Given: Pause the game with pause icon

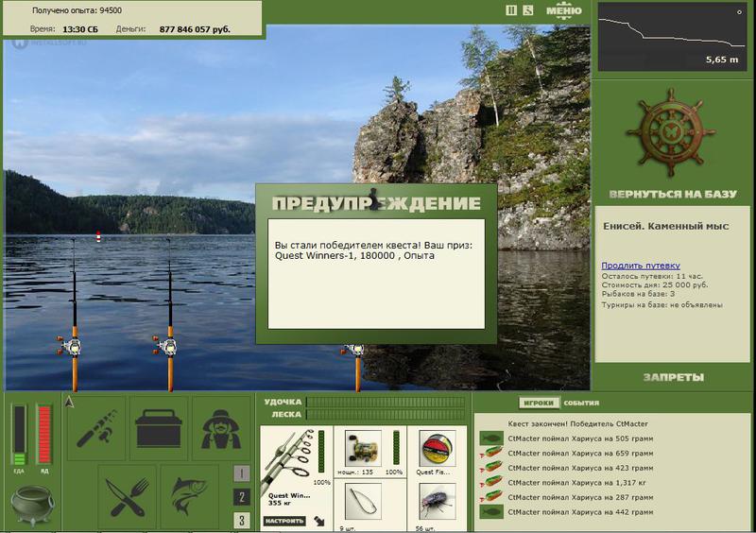Looking at the screenshot, I should pos(511,10).
